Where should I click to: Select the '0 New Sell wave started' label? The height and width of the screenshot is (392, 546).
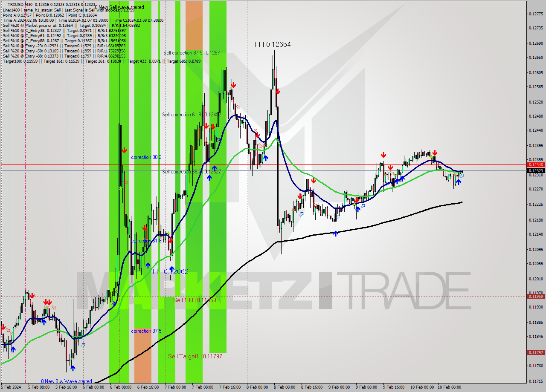[x=119, y=7]
